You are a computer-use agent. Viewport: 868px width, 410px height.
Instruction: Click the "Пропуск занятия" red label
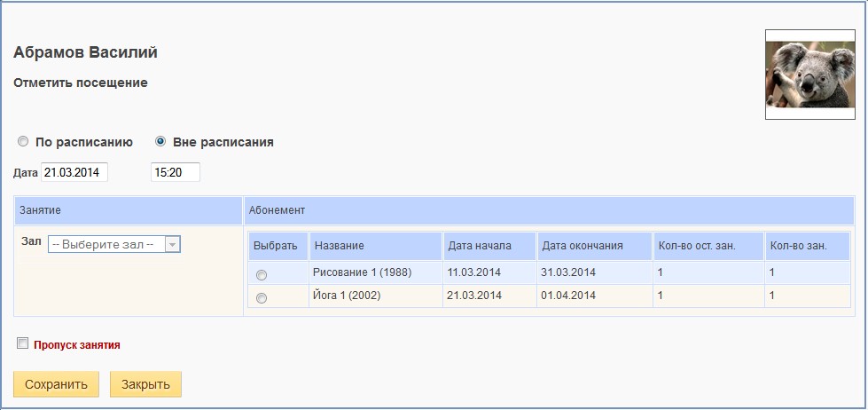77,344
